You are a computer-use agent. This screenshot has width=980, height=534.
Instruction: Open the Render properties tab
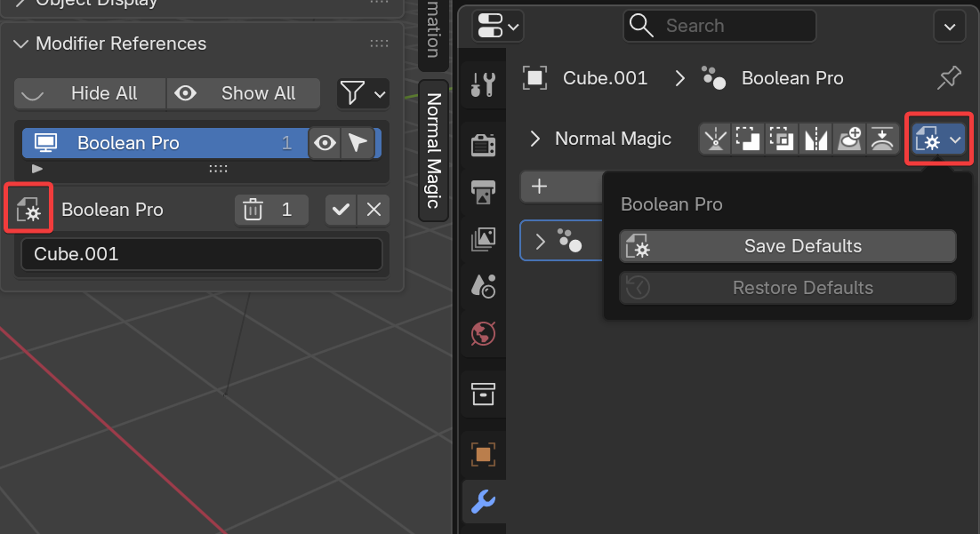(483, 145)
